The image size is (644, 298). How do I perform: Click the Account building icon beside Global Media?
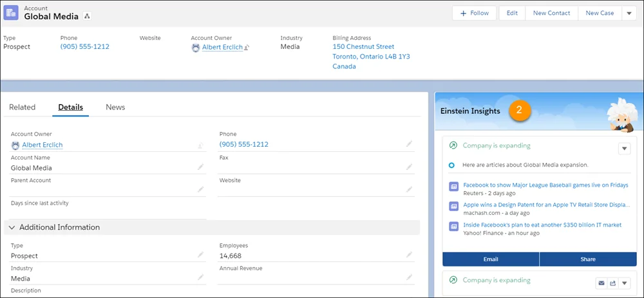coord(11,13)
